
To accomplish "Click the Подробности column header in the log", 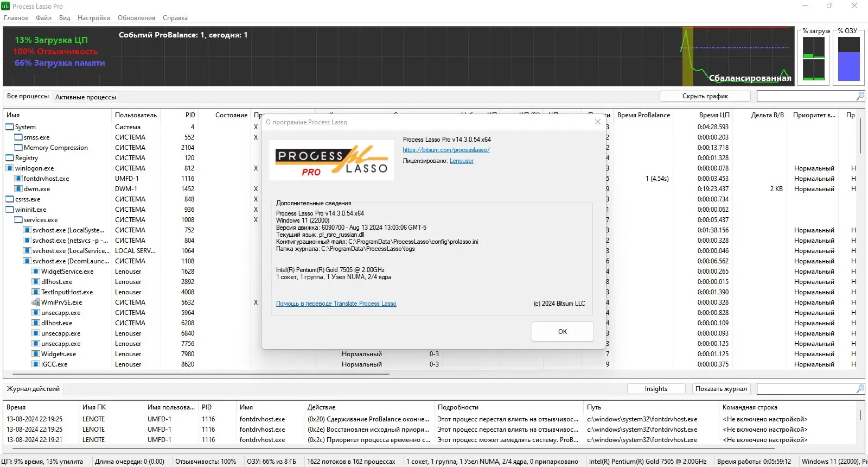I will click(x=509, y=407).
